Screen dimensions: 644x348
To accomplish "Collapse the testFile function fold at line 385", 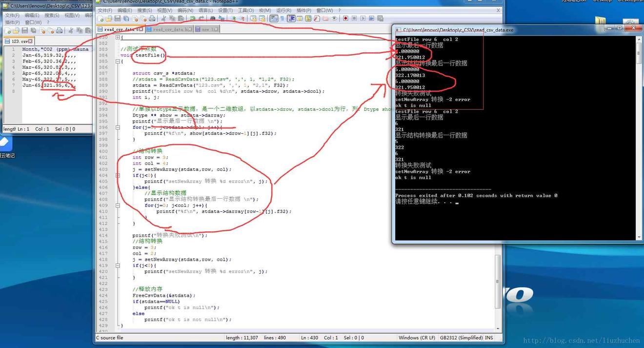I will 118,61.
